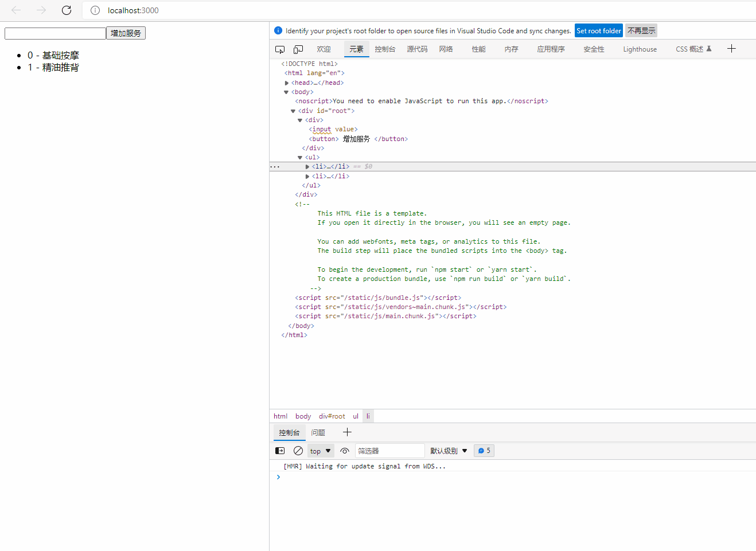Switch to the 元素 tab
The image size is (756, 551).
pyautogui.click(x=356, y=49)
